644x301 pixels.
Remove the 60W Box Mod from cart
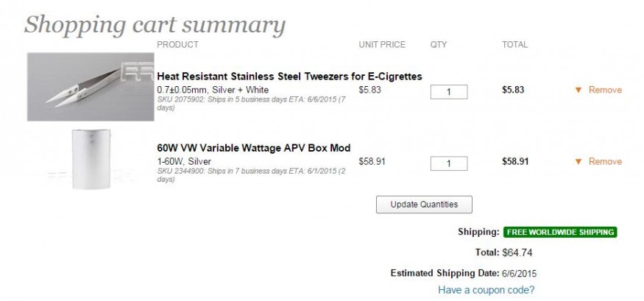point(605,162)
